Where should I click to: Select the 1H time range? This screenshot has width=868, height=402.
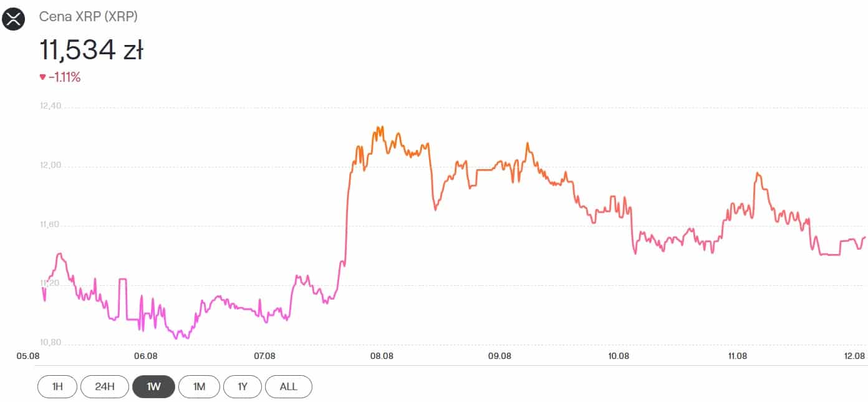tap(57, 386)
